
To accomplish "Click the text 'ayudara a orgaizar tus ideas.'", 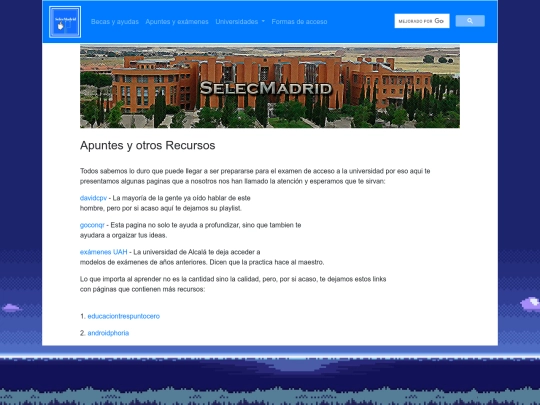I will point(123,235).
